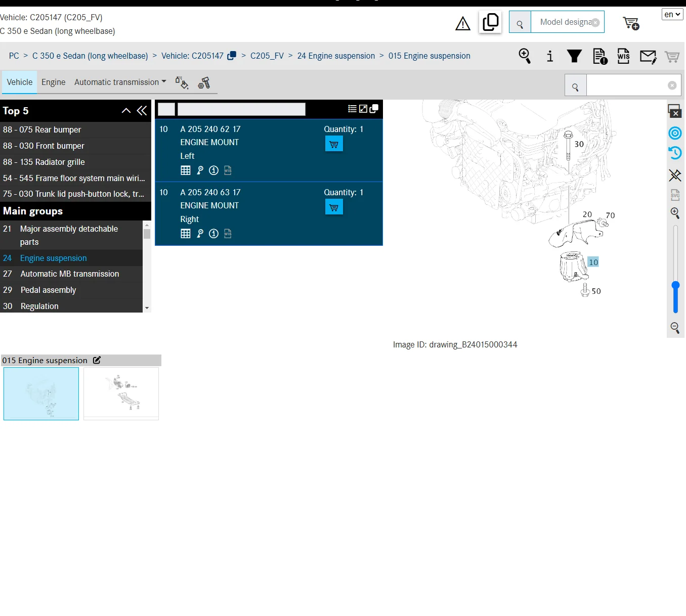Zoom out of the drawing

pyautogui.click(x=675, y=328)
